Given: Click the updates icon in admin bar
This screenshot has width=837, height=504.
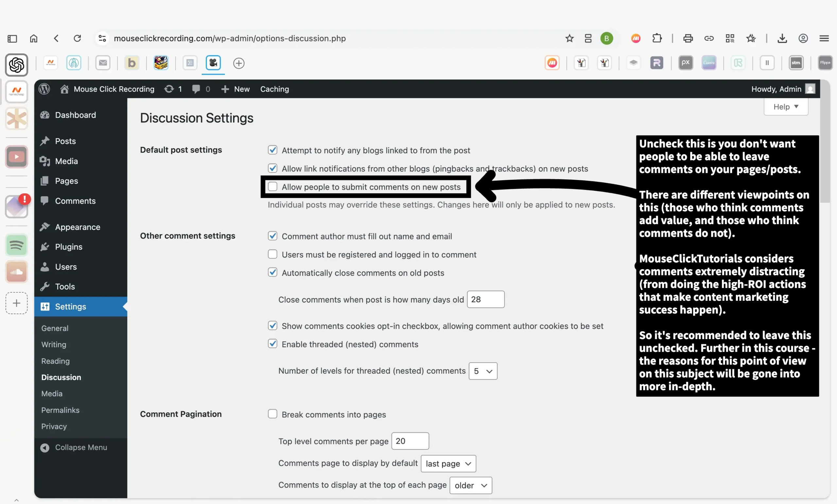Looking at the screenshot, I should point(169,89).
